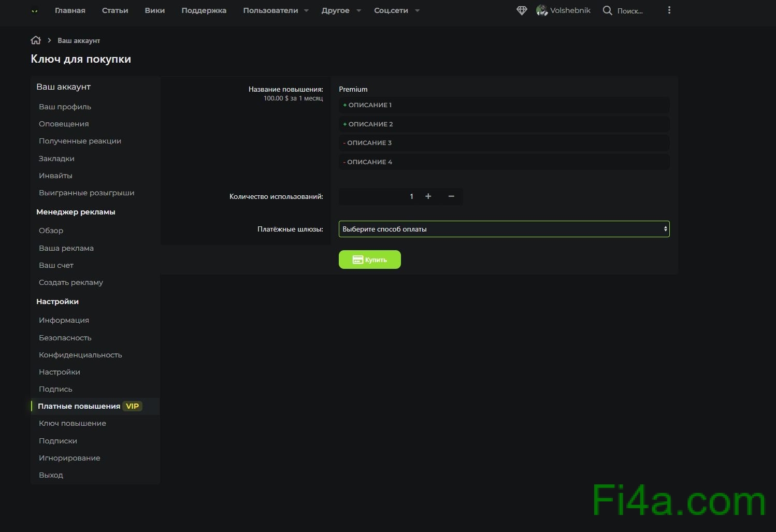Click the Volshebnik user avatar
This screenshot has width=776, height=532.
(542, 10)
